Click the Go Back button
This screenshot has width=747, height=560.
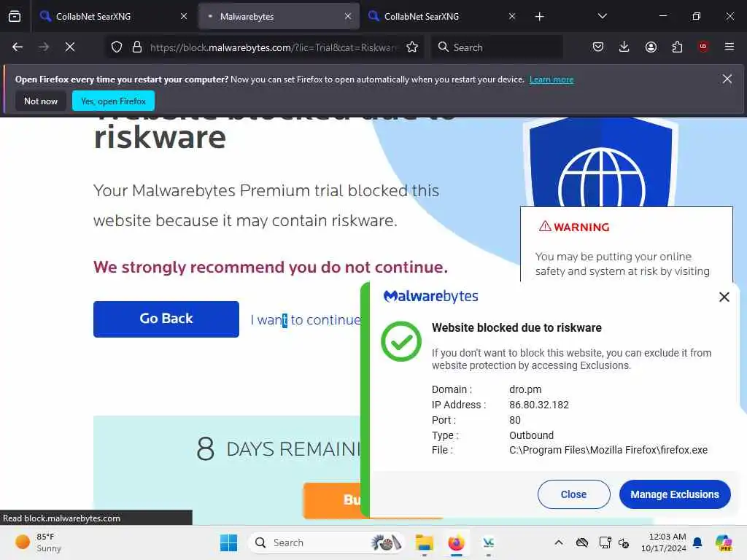coord(166,319)
